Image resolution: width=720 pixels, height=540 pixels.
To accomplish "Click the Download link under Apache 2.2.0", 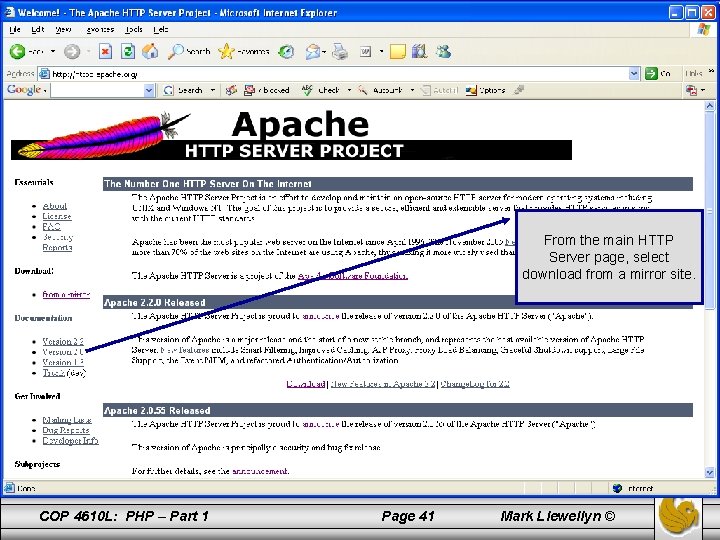I will (x=306, y=383).
